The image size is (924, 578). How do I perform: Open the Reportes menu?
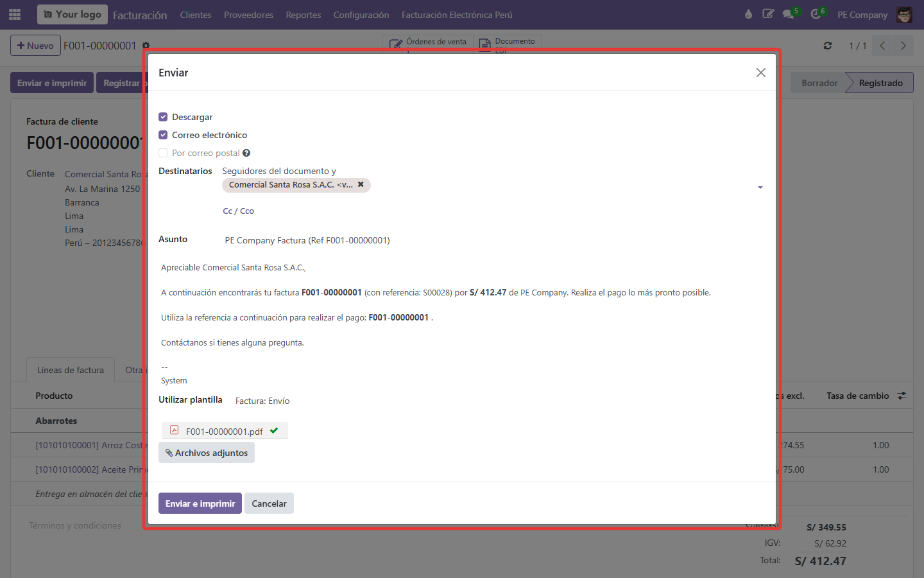[304, 15]
